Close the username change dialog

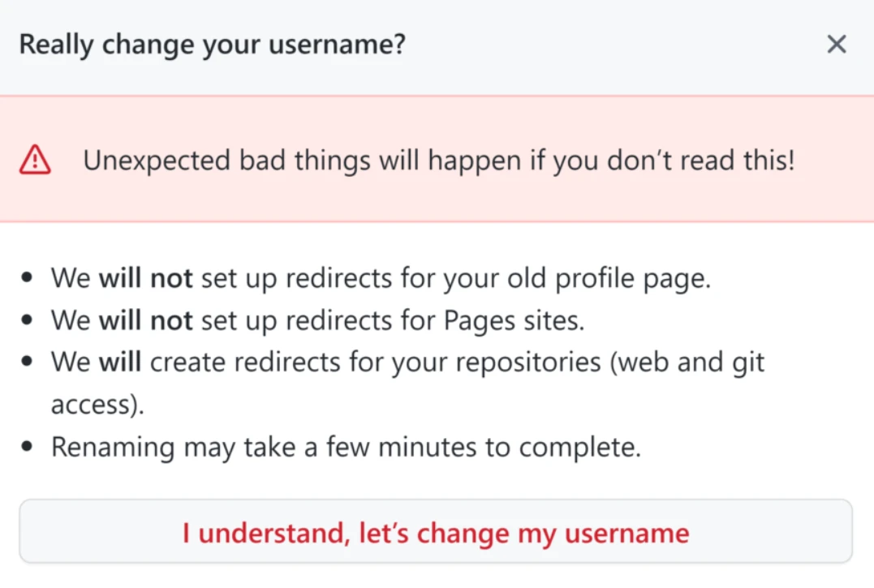[837, 45]
